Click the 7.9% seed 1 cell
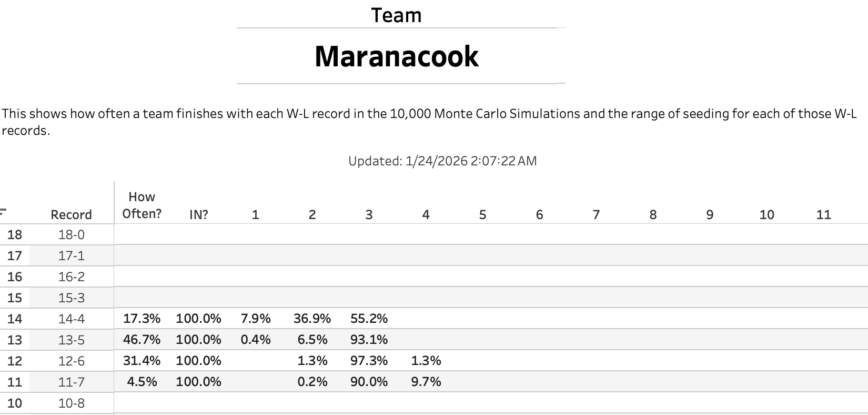The height and width of the screenshot is (415, 868). [255, 319]
